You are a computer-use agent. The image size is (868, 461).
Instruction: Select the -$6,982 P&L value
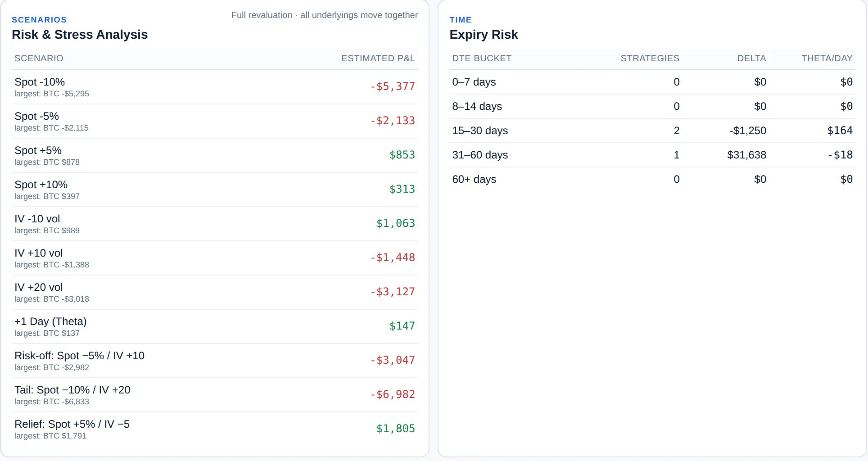[392, 394]
